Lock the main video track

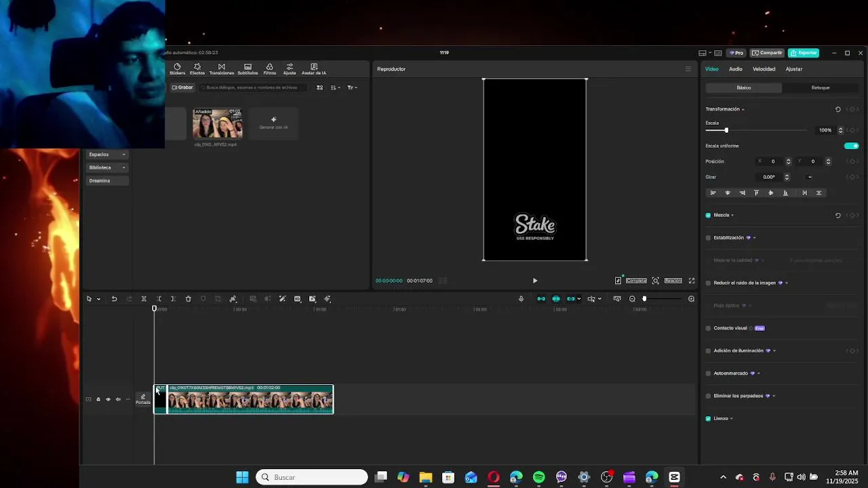[98, 399]
